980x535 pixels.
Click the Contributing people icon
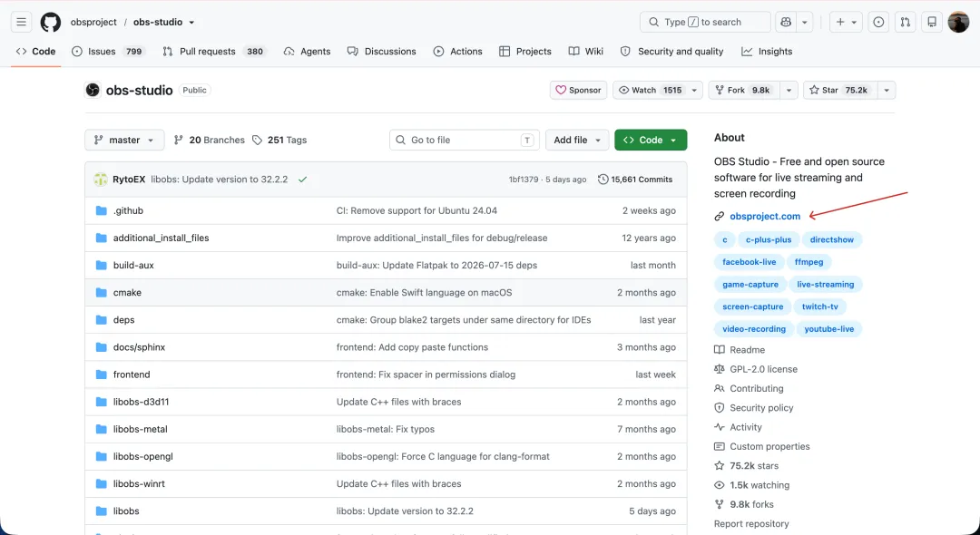tap(720, 388)
